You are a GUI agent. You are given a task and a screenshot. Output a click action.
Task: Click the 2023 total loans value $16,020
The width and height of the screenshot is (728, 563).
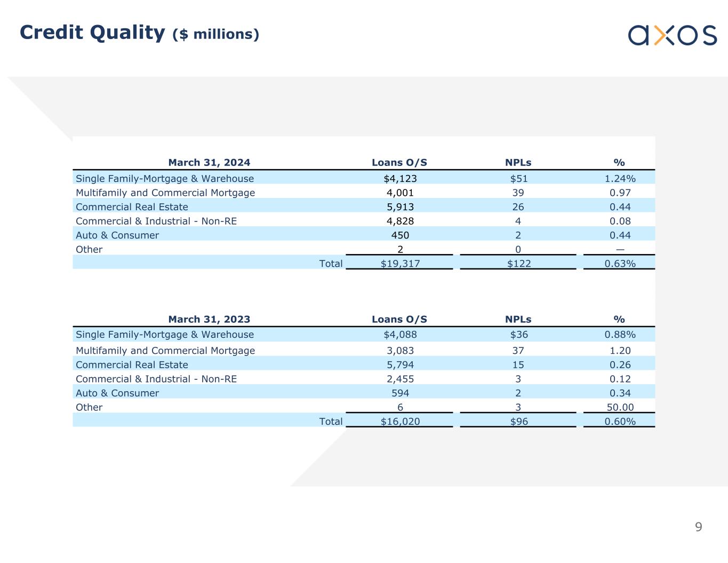[400, 421]
